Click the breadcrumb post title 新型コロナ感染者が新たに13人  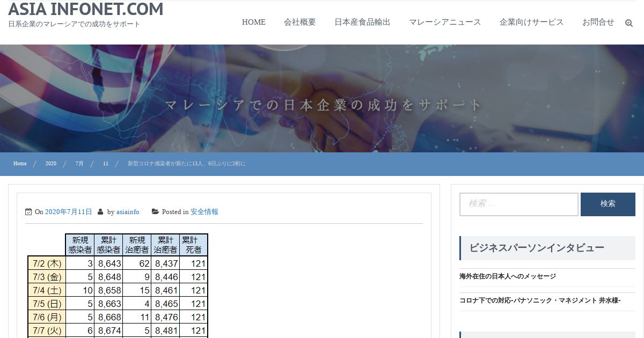pos(187,164)
